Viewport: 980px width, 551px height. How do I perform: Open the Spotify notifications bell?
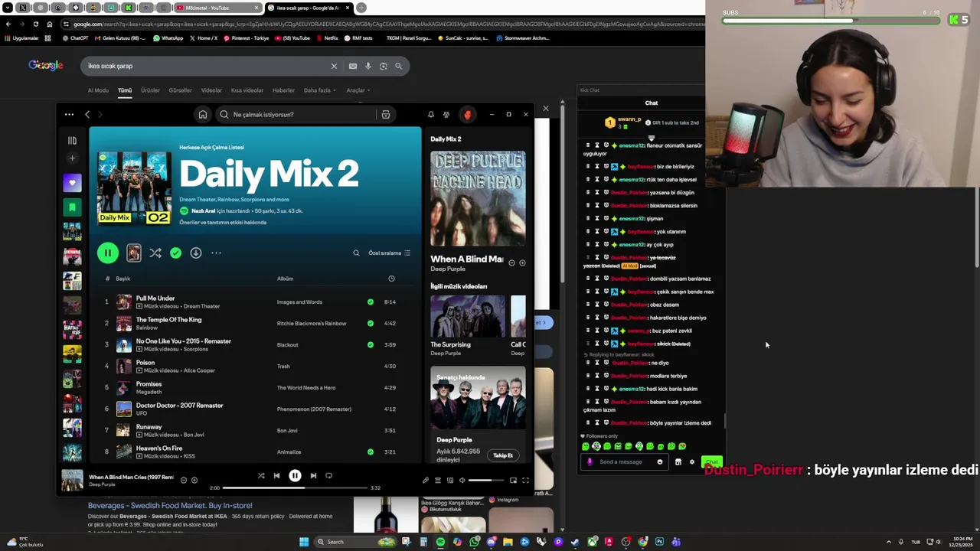(431, 115)
